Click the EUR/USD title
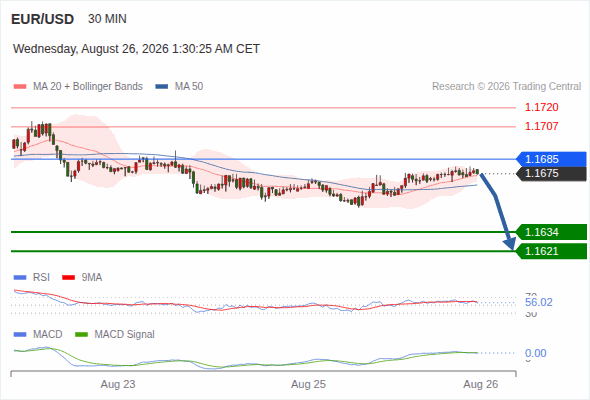The height and width of the screenshot is (400, 590). pyautogui.click(x=43, y=19)
